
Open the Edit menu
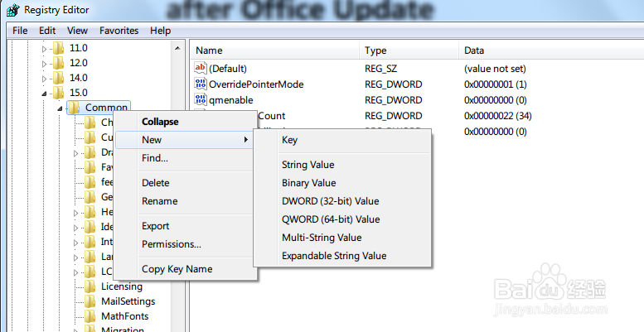[x=47, y=31]
